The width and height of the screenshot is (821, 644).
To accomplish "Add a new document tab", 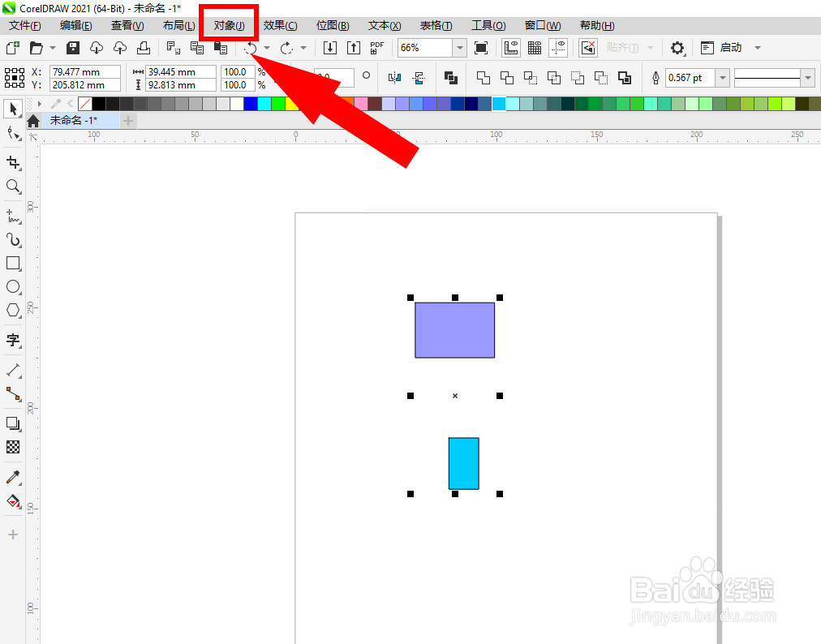I will tap(127, 121).
